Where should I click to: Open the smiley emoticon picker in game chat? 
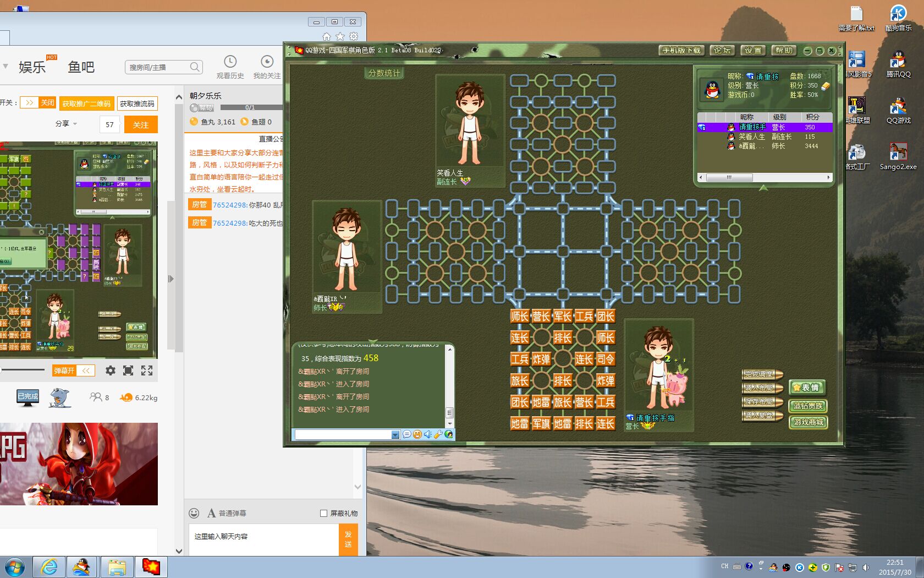pos(417,434)
